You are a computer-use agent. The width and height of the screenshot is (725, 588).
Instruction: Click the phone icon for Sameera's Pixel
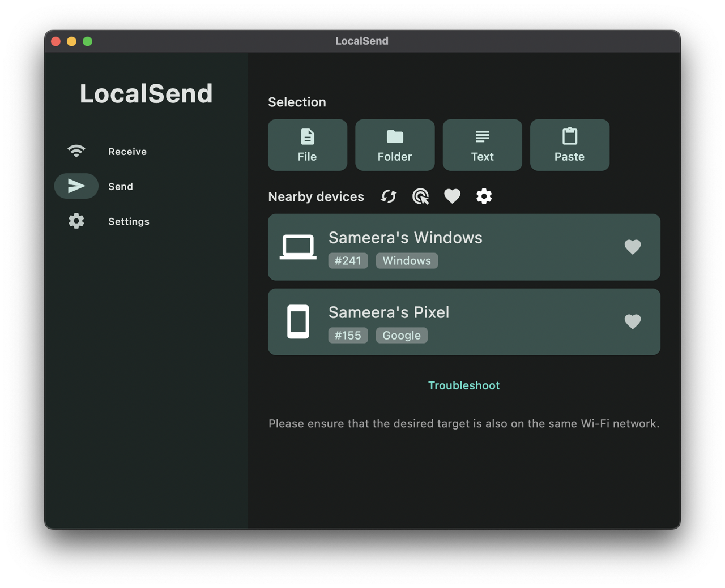298,321
